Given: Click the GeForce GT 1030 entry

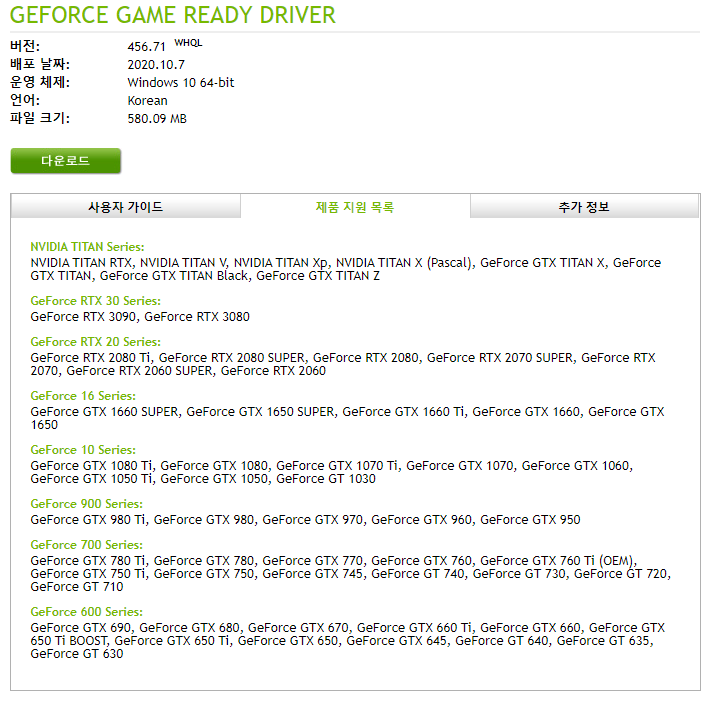Looking at the screenshot, I should [326, 479].
